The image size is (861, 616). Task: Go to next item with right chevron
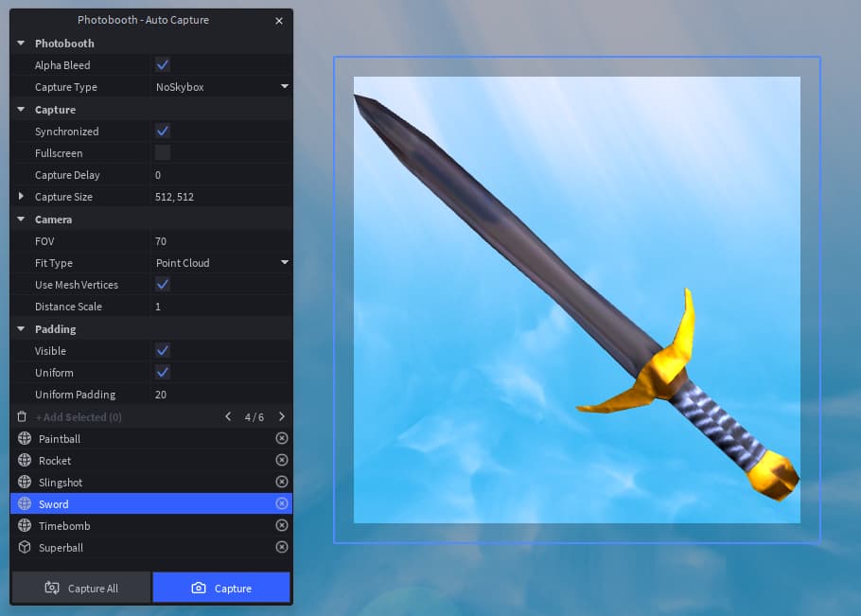[282, 416]
